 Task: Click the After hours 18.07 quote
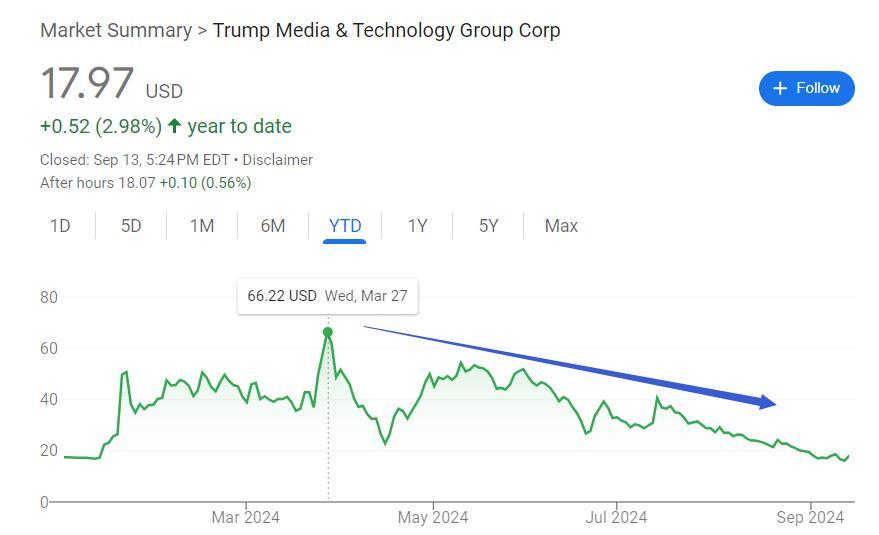[x=145, y=183]
